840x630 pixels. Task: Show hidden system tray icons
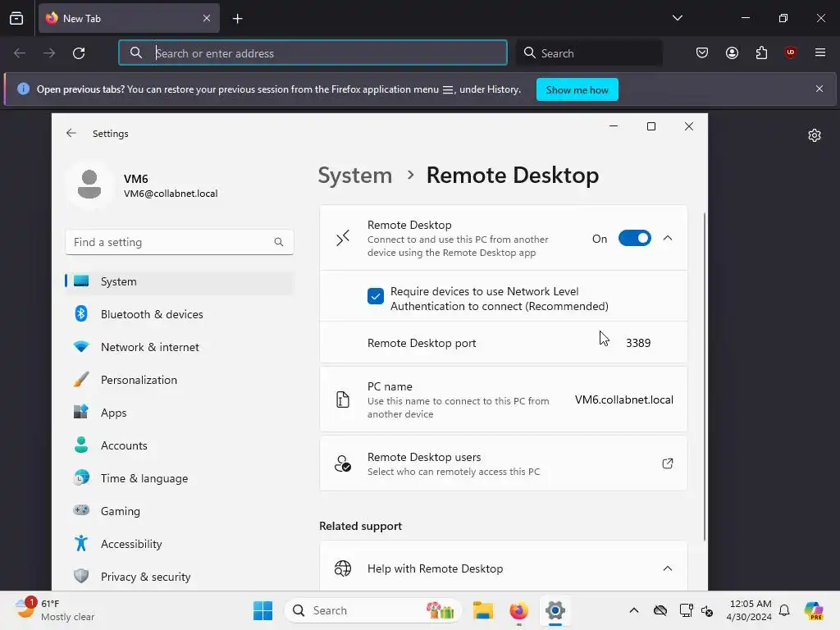(x=634, y=610)
